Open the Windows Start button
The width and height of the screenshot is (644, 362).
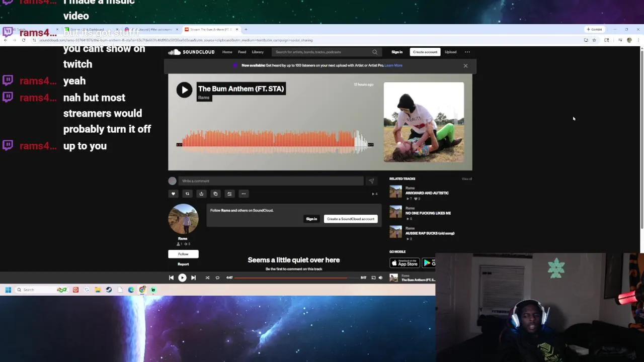8,290
